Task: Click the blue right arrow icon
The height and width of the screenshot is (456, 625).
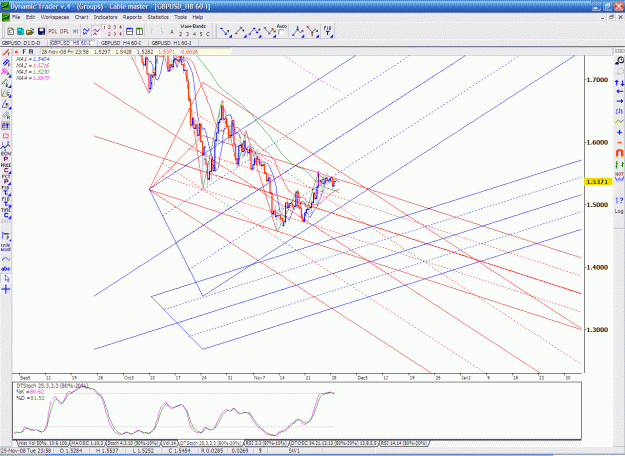Action: click(619, 101)
